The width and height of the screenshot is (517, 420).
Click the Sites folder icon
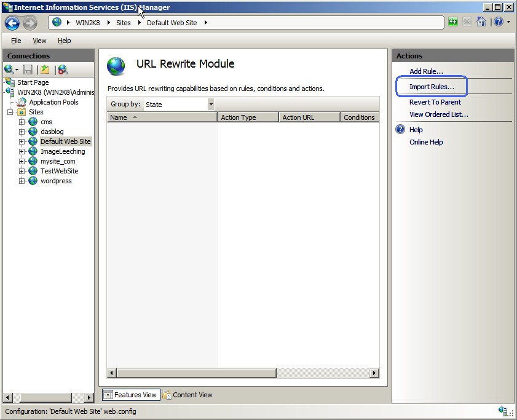tap(22, 112)
